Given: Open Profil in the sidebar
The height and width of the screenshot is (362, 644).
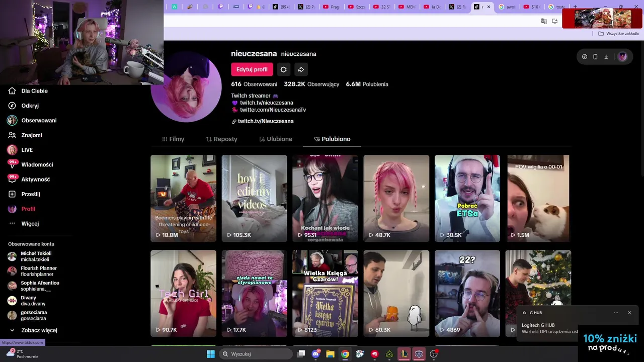Looking at the screenshot, I should [22, 209].
